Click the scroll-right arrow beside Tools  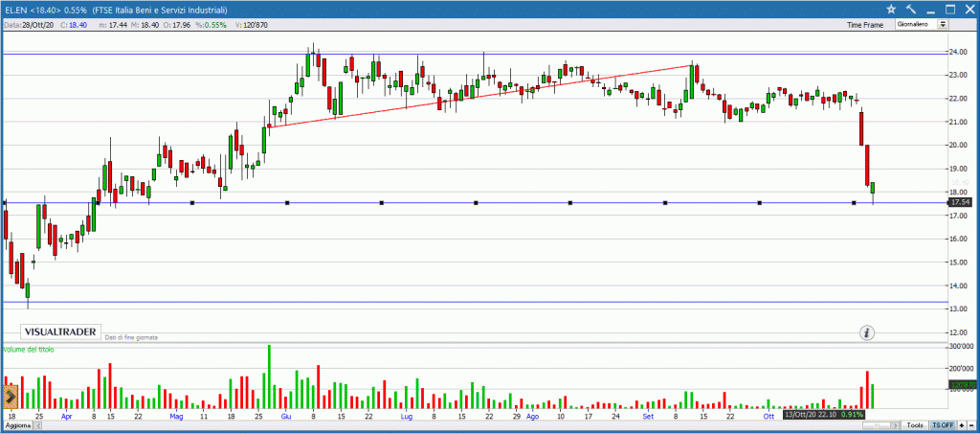[x=895, y=425]
